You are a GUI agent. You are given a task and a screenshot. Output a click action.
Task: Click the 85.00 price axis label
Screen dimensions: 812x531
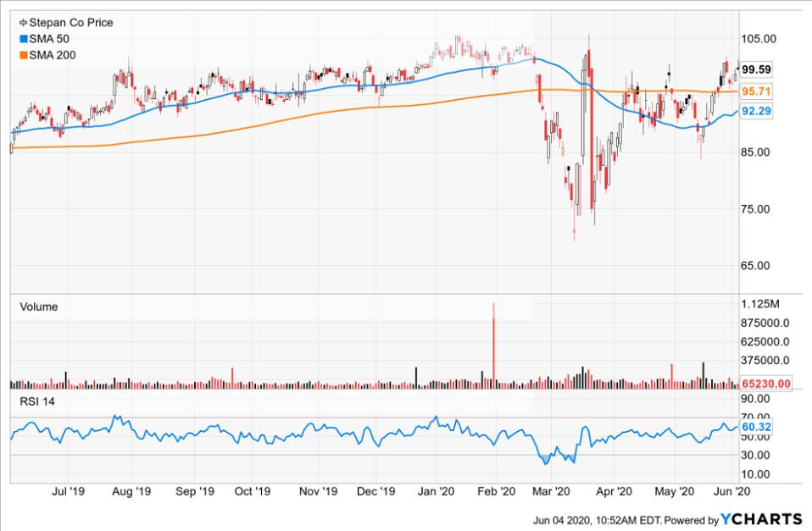[755, 152]
